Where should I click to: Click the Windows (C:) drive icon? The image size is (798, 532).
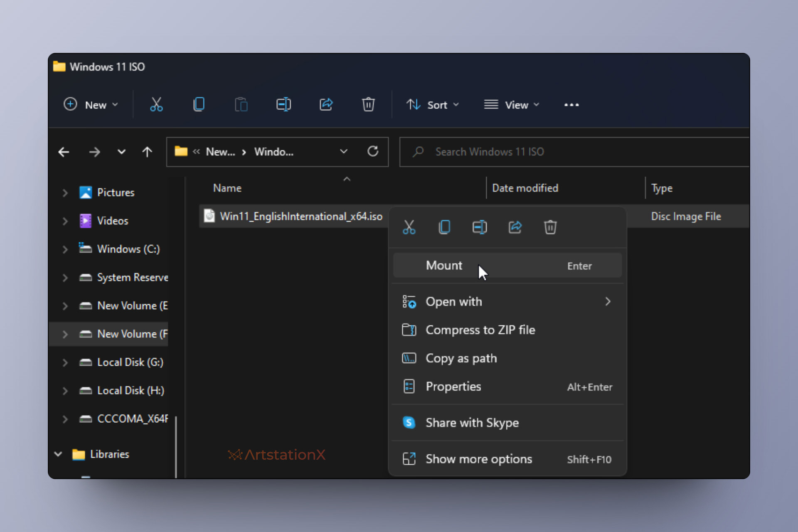click(85, 248)
